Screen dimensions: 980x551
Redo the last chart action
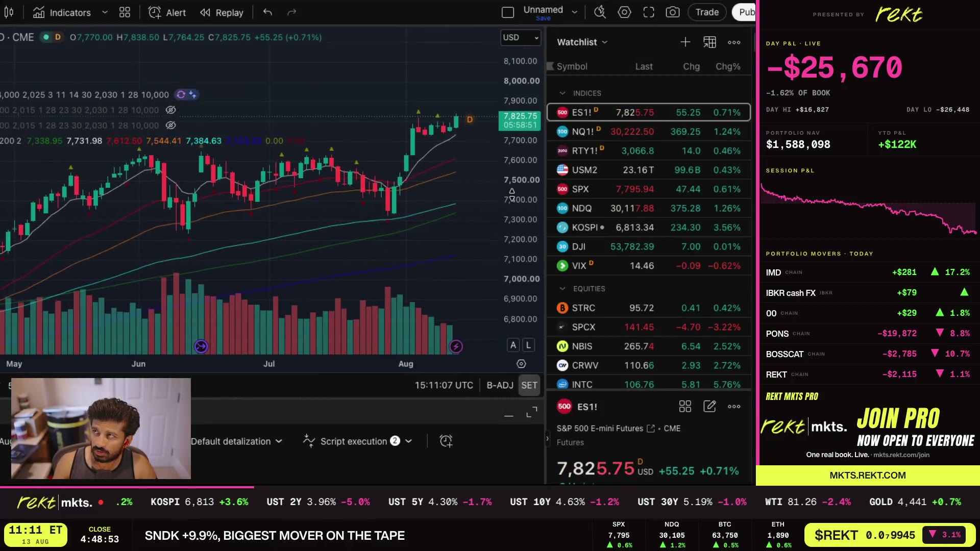tap(291, 12)
